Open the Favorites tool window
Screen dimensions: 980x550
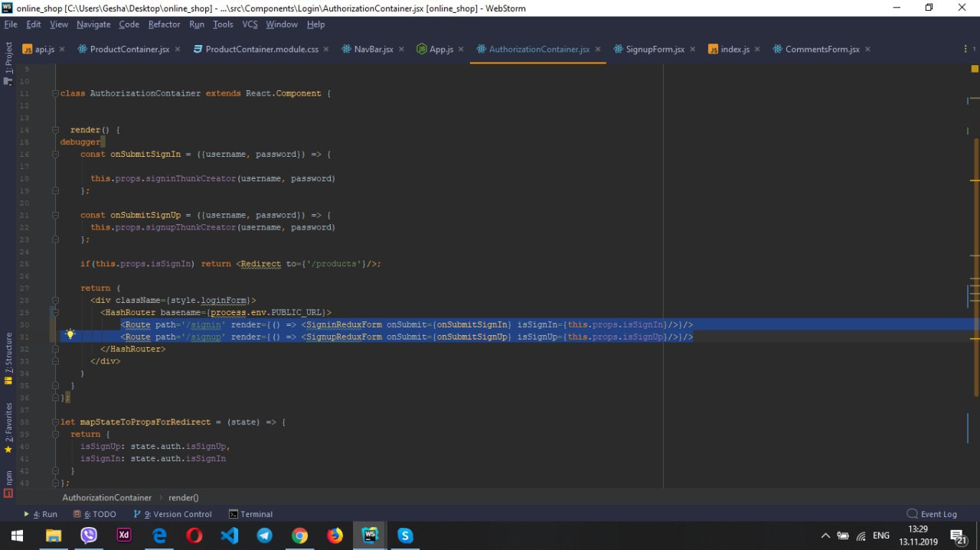tap(8, 425)
